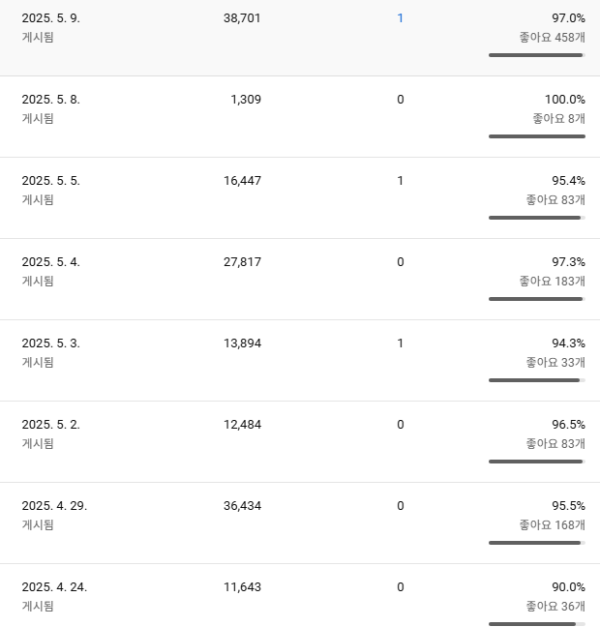Click the 2025. 5. 4. date cell

coord(50,261)
